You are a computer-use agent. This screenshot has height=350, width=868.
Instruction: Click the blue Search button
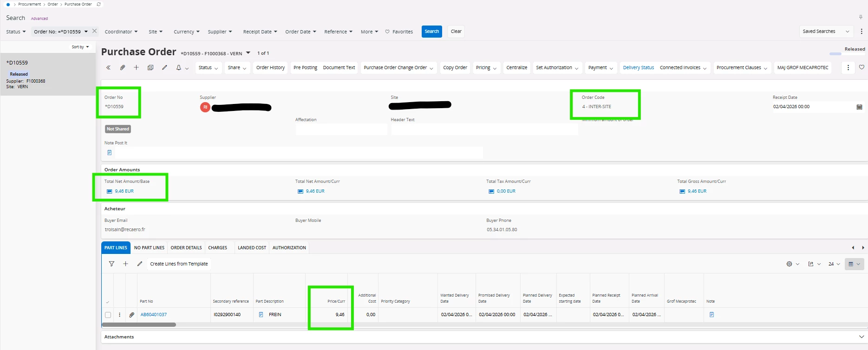click(432, 32)
